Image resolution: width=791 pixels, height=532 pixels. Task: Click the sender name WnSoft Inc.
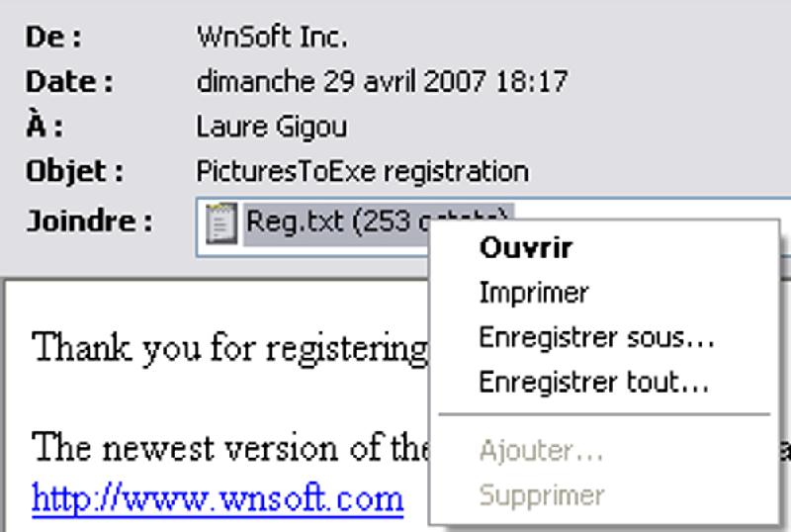[x=272, y=37]
